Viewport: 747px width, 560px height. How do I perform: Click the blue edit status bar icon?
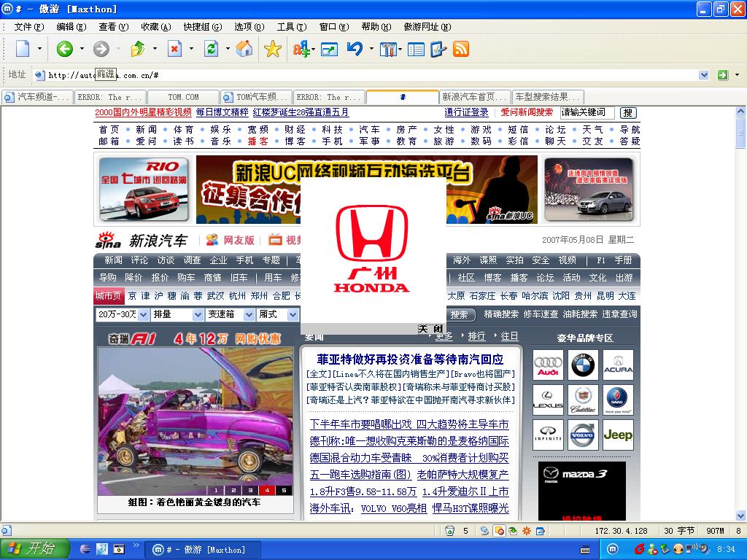(541, 531)
